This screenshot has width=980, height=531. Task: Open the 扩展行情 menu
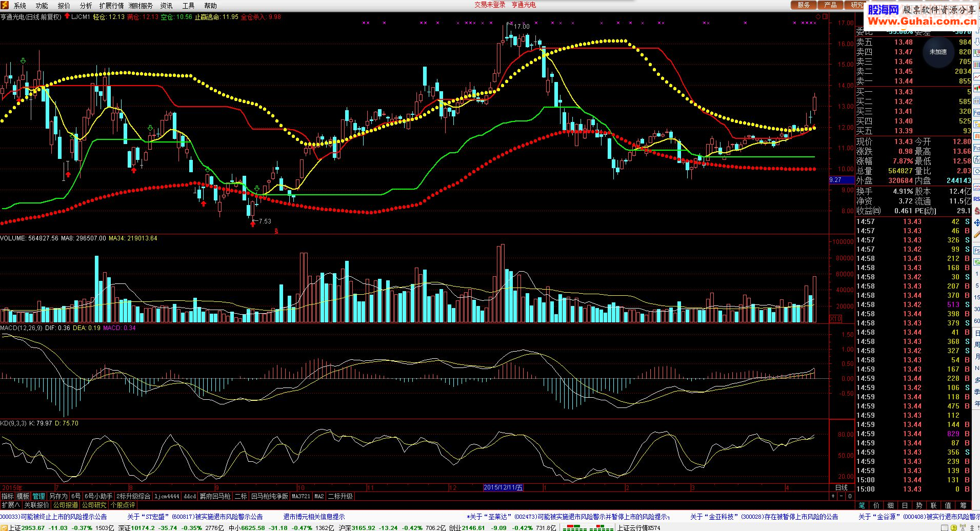tap(111, 6)
